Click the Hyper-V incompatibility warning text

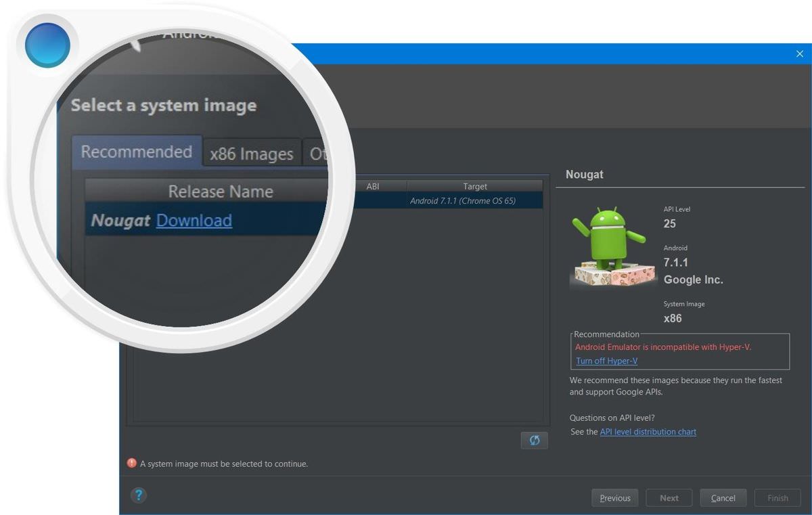pos(663,347)
